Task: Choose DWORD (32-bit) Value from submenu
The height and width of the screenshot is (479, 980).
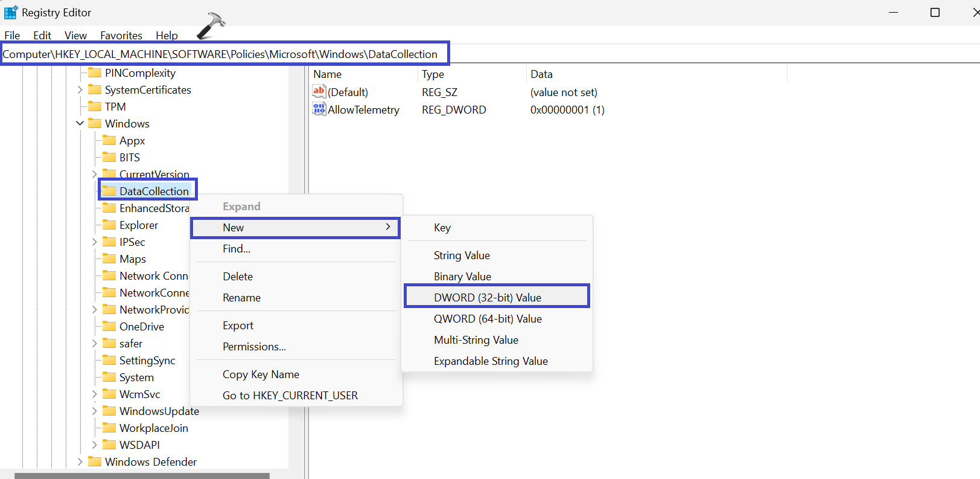Action: pos(487,297)
